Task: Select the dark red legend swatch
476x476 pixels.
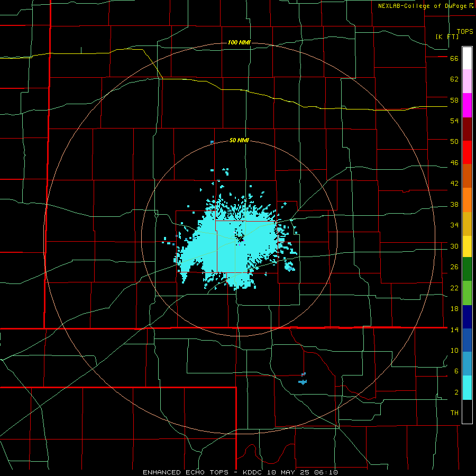Action: (x=467, y=129)
